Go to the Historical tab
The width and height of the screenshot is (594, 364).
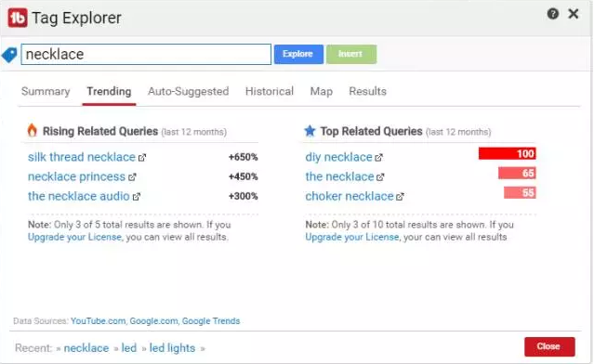click(270, 91)
